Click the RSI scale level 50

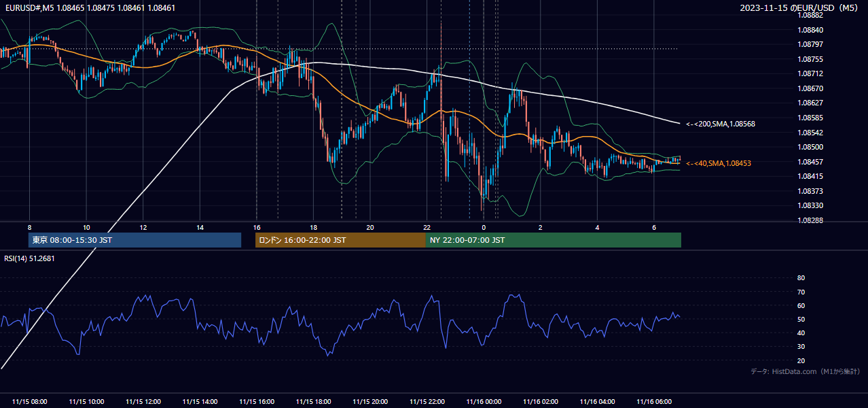[801, 319]
